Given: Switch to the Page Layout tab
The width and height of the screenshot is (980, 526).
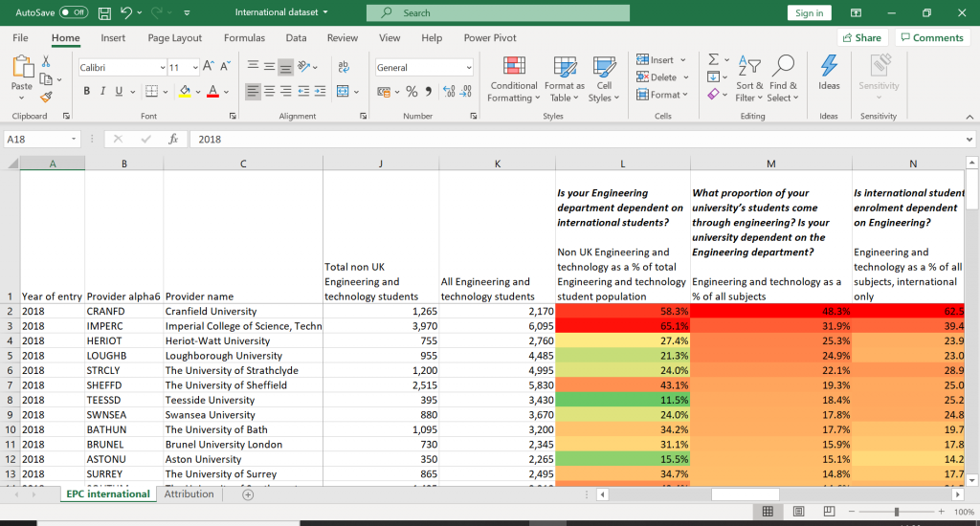Looking at the screenshot, I should click(174, 38).
